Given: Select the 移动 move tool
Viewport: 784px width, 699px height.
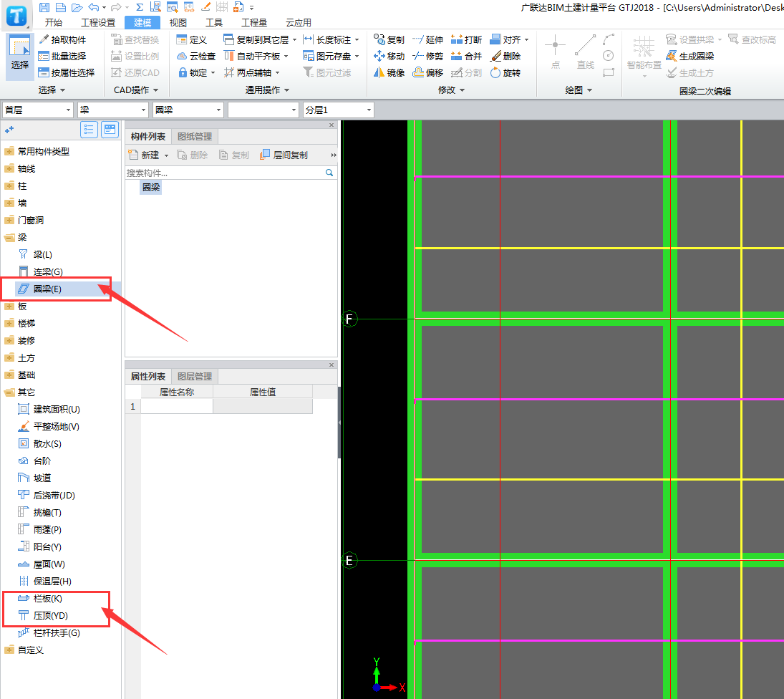Looking at the screenshot, I should pos(389,56).
